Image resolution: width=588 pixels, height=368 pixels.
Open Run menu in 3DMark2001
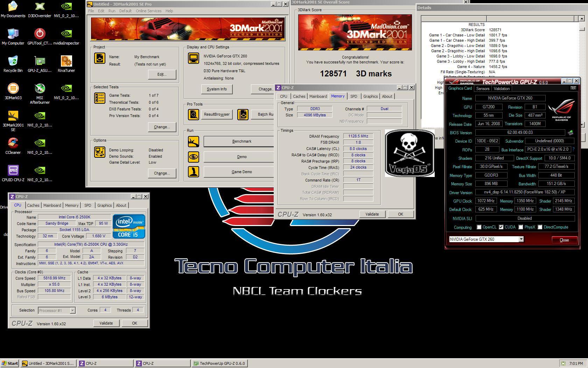pyautogui.click(x=112, y=11)
